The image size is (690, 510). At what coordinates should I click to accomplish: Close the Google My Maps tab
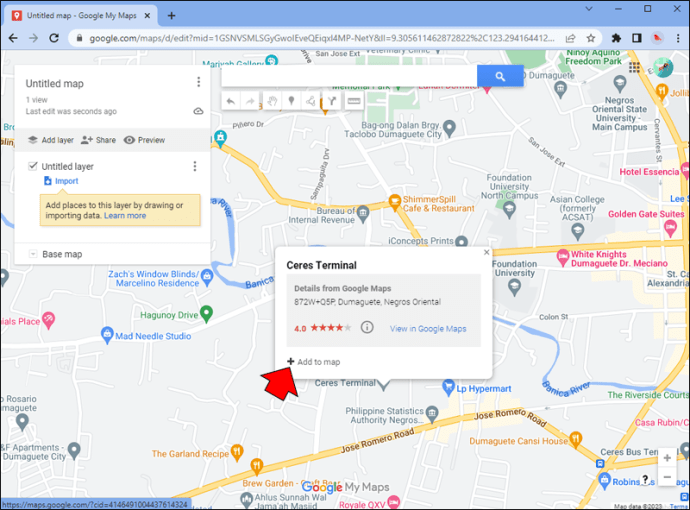[147, 15]
